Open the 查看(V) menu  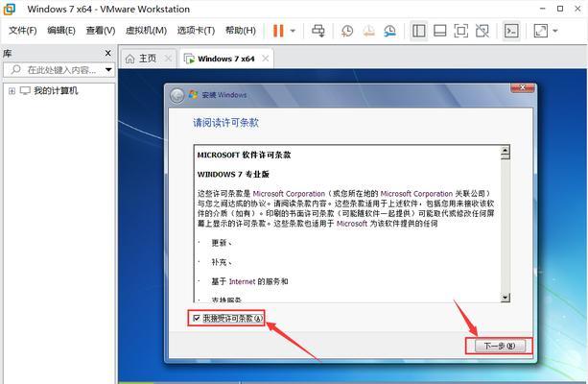[100, 31]
